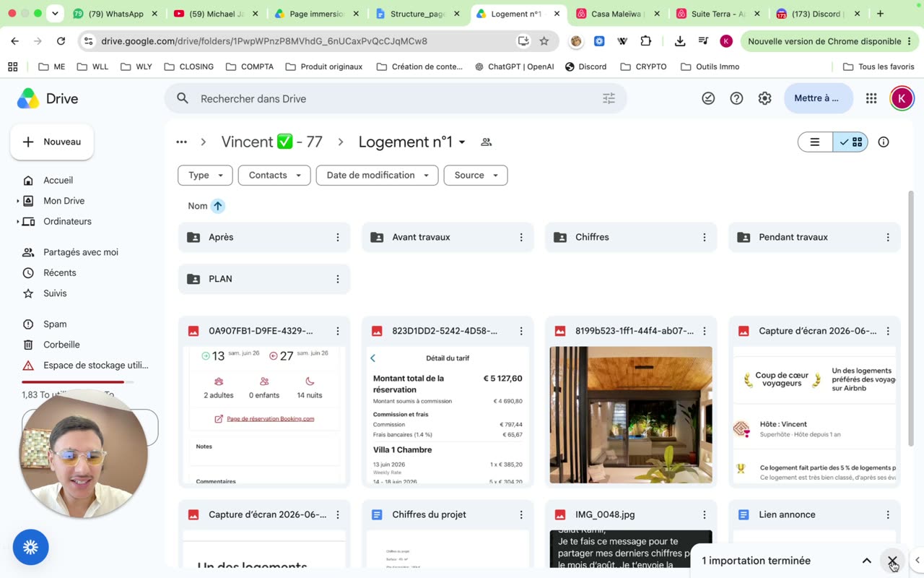Open more actions for Chiffres folder
The width and height of the screenshot is (924, 578).
tap(704, 237)
